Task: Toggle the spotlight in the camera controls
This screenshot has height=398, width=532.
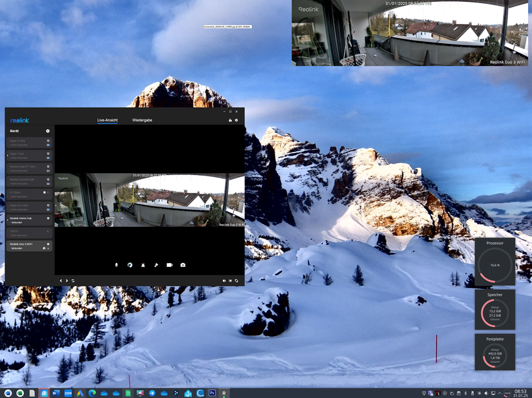Action: pos(156,265)
